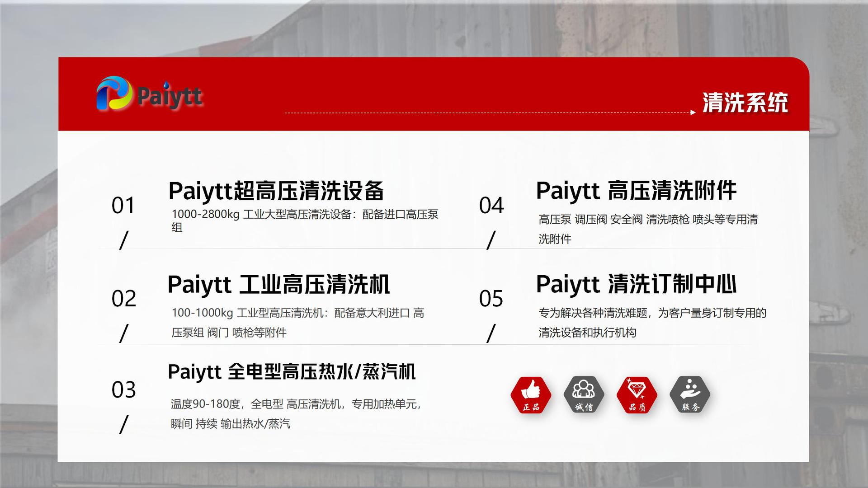Click the Paiytt logo icon
The height and width of the screenshot is (488, 868).
(x=114, y=94)
